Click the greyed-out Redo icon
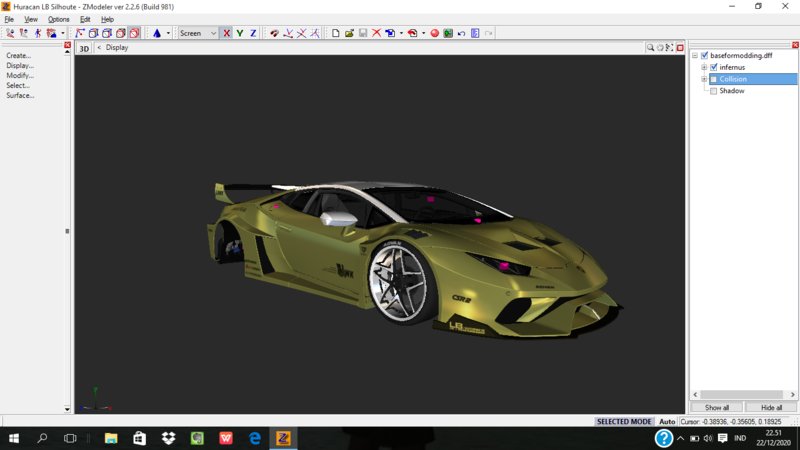Viewport: 800px width, 450px height. click(x=489, y=33)
